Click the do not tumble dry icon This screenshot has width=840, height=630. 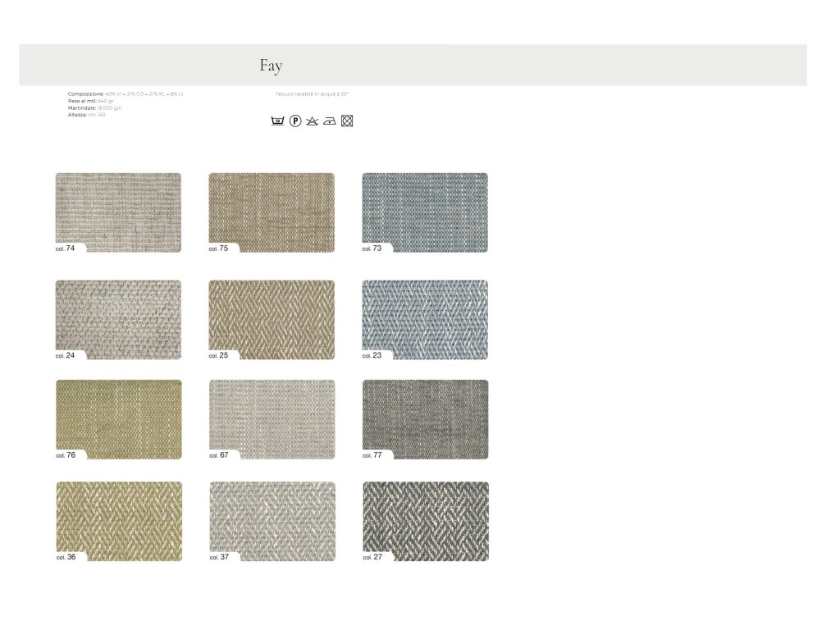pos(347,121)
